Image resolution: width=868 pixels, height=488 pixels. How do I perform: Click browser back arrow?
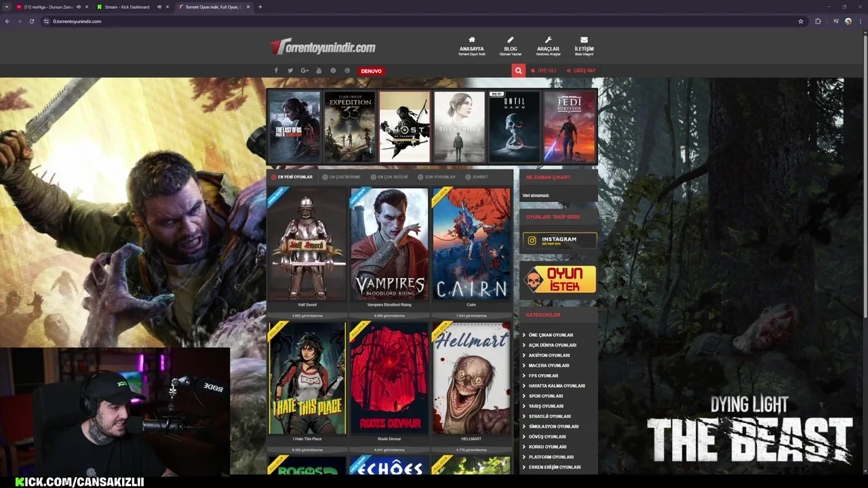coord(7,21)
